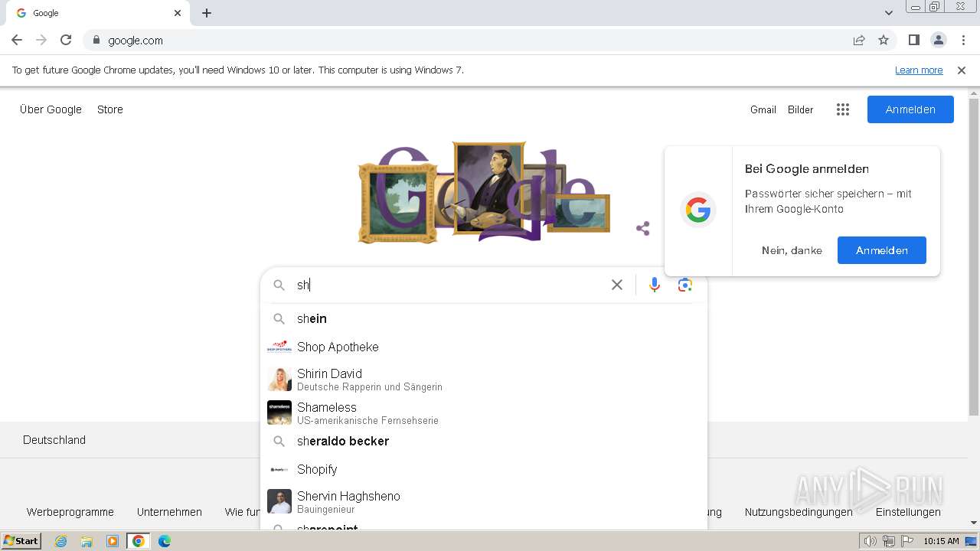Select the Shirin David suggestion

pos(484,380)
